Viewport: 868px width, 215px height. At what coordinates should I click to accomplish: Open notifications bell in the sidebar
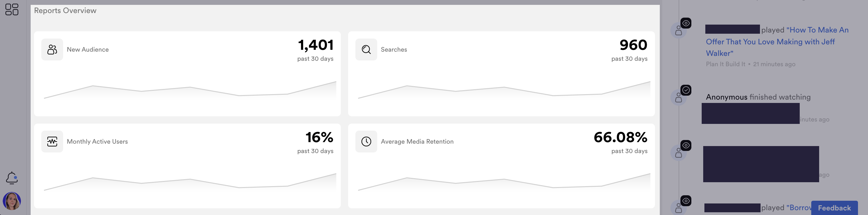point(12,178)
